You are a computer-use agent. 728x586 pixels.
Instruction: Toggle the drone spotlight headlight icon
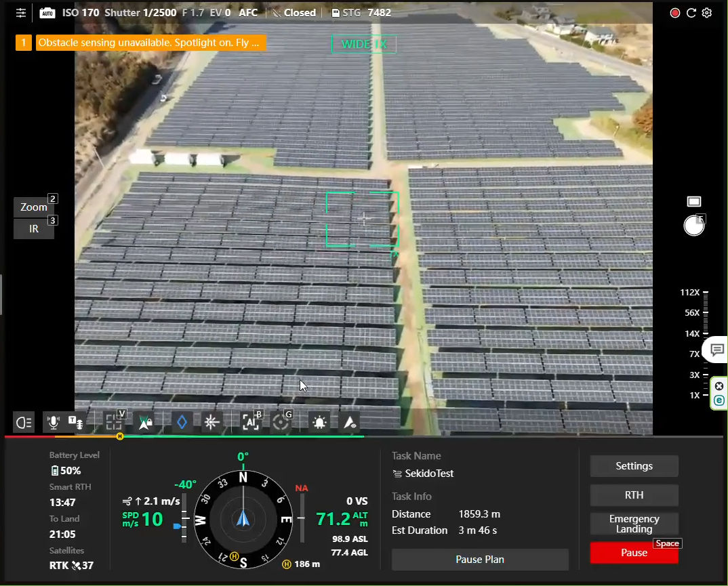[x=24, y=423]
